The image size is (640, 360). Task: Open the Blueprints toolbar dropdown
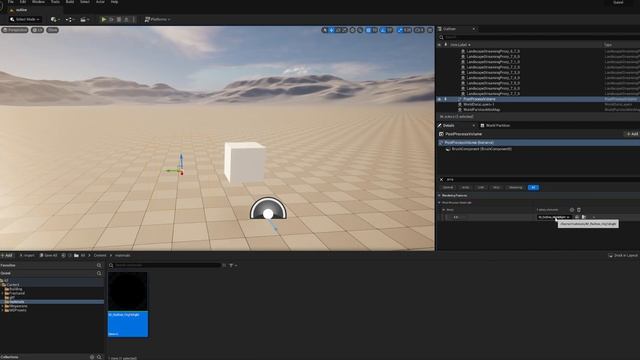pyautogui.click(x=69, y=19)
